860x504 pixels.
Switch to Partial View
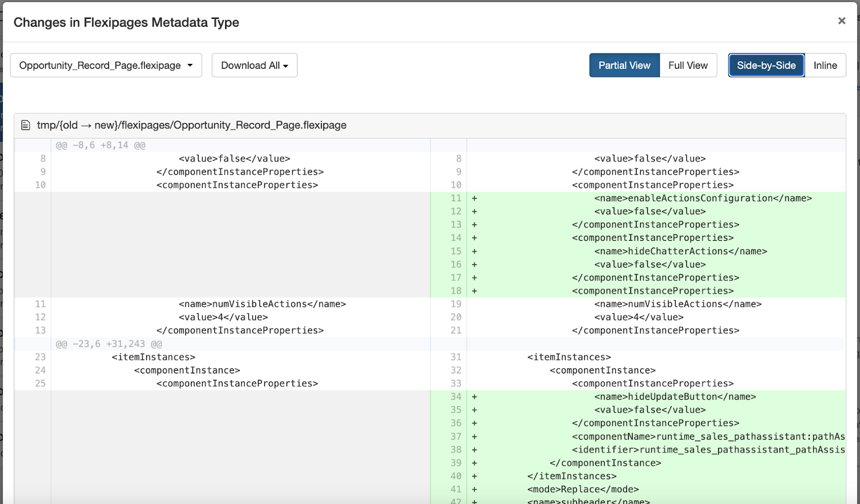pos(624,65)
